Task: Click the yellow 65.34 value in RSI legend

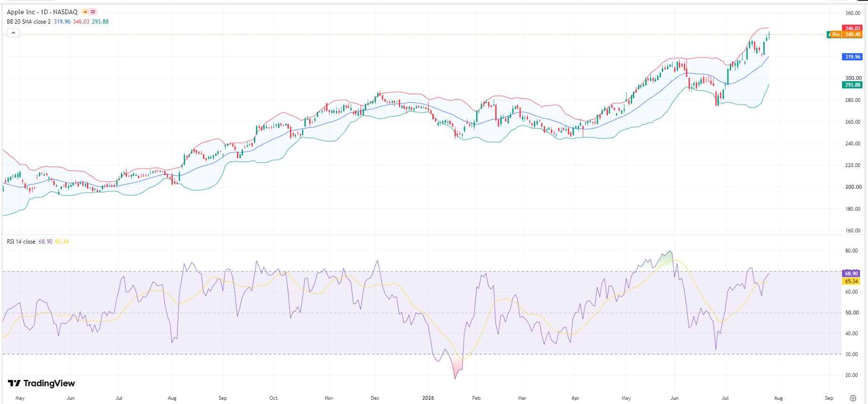Action: tap(62, 242)
